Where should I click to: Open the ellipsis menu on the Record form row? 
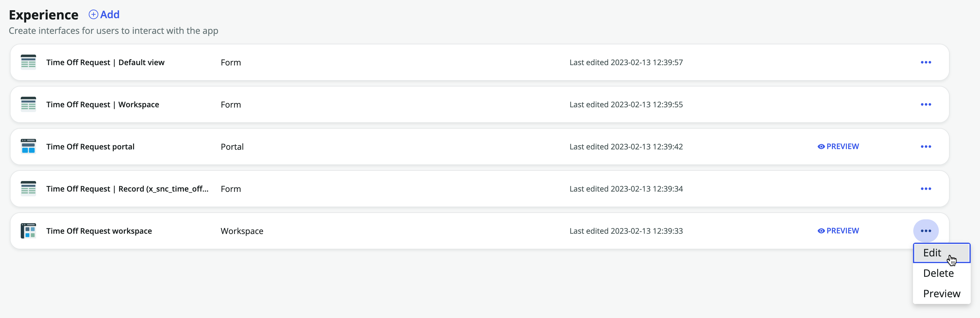(926, 189)
